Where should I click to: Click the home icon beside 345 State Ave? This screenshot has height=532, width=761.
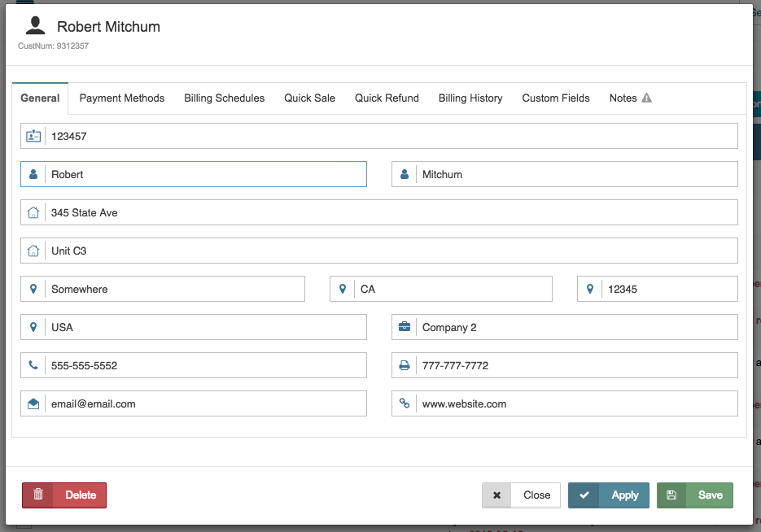(x=33, y=211)
